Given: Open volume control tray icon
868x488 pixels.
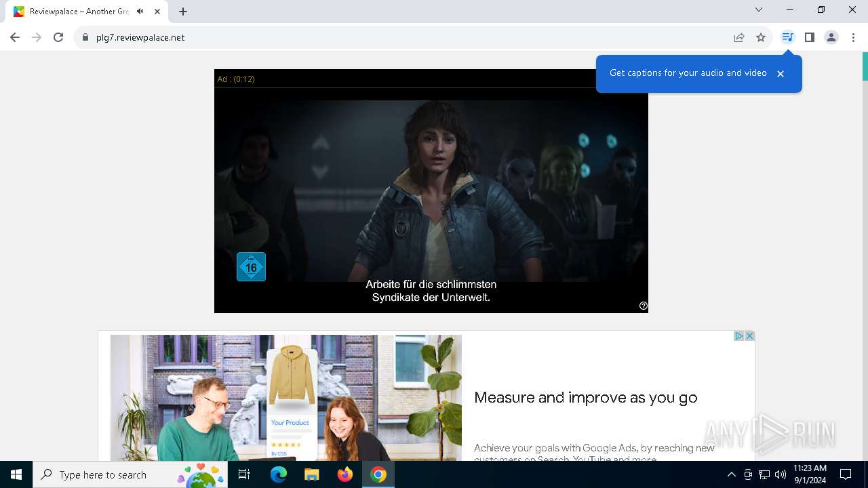Looking at the screenshot, I should 781,474.
